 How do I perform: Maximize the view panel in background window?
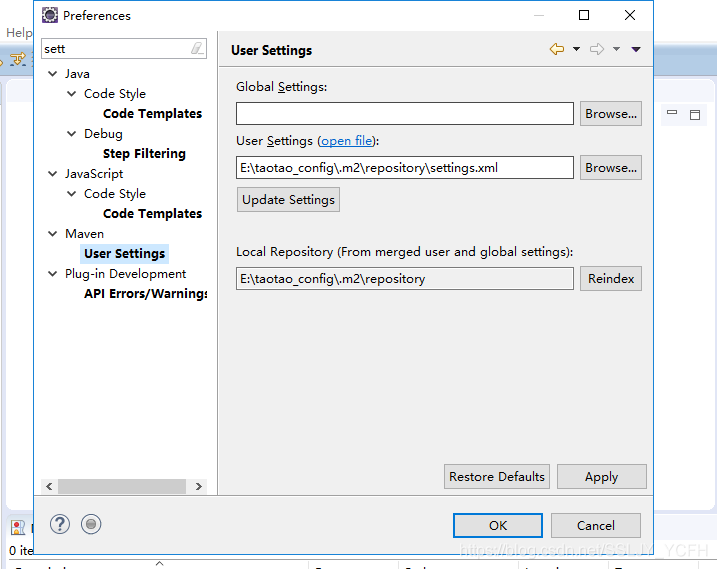point(695,114)
